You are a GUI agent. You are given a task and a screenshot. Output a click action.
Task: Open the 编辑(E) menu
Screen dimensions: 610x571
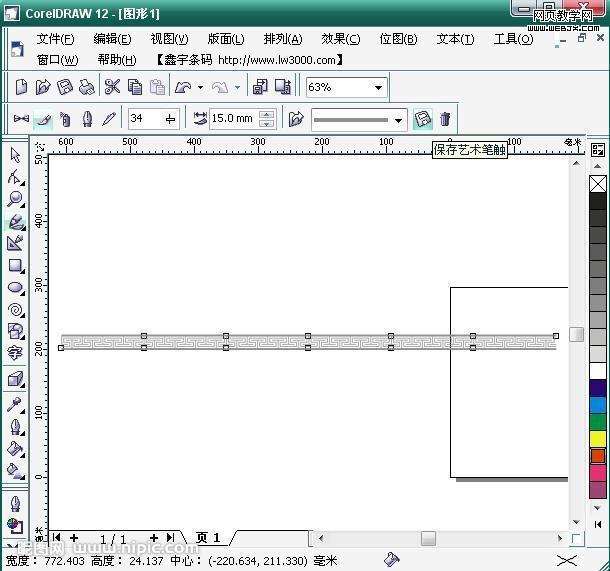(112, 39)
